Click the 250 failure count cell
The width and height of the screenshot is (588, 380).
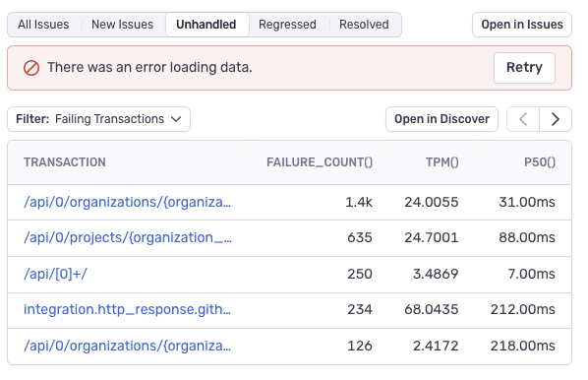(360, 274)
